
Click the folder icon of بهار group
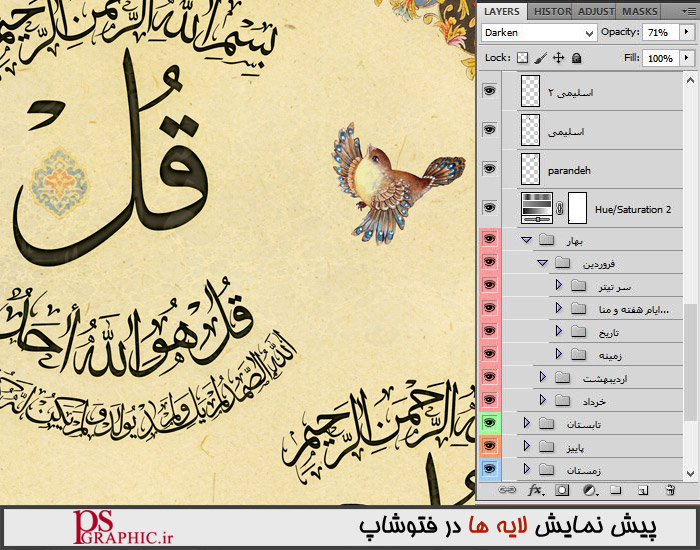coord(546,240)
